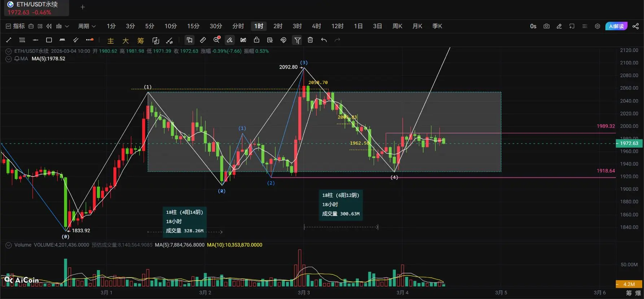
Task: Toggle the copy drawings tool
Action: (190, 40)
